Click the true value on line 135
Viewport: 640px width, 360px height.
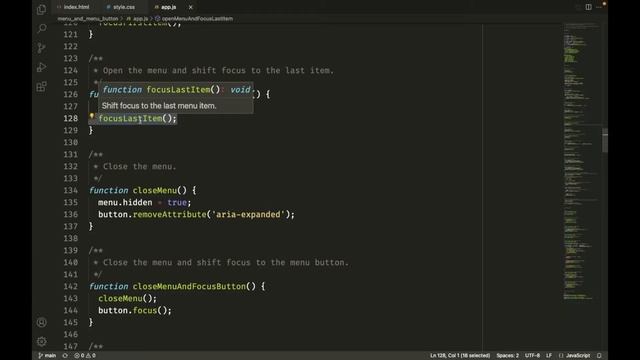(x=177, y=202)
